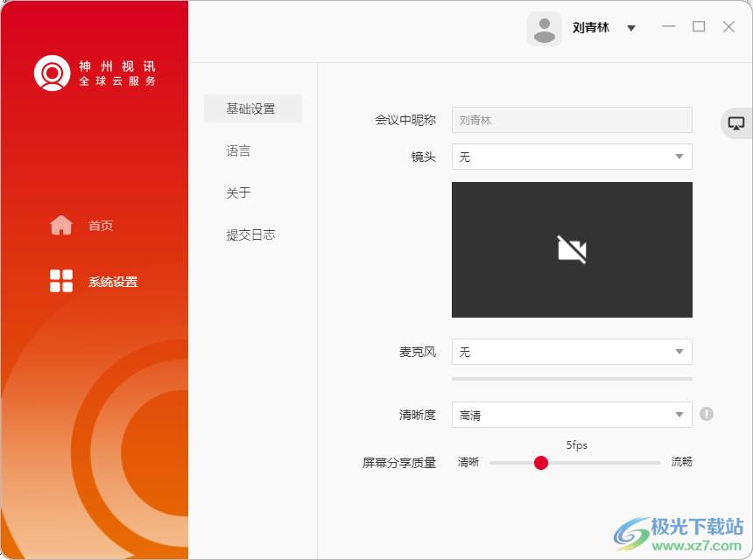753x560 pixels.
Task: Close the application window
Action: (728, 26)
